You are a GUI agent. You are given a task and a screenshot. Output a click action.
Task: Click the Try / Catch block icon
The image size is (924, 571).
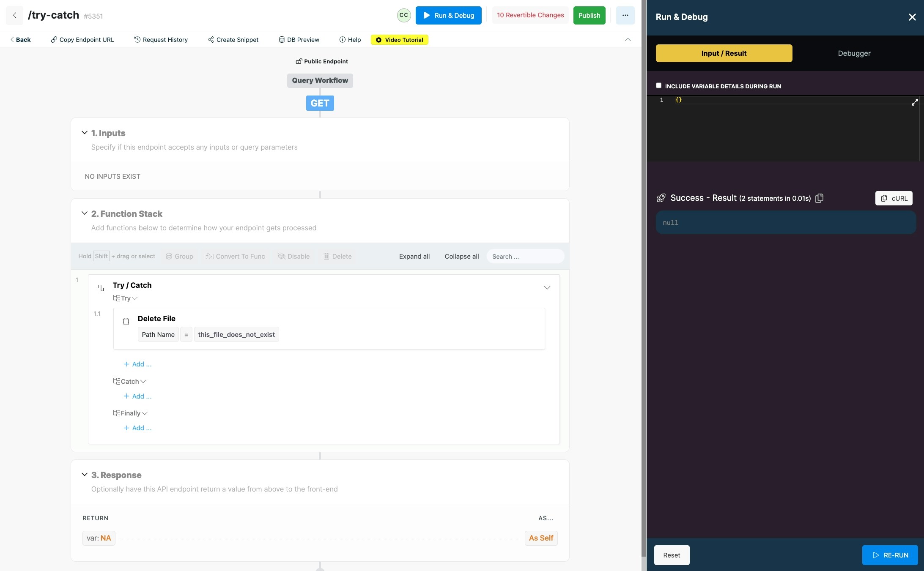tap(101, 288)
